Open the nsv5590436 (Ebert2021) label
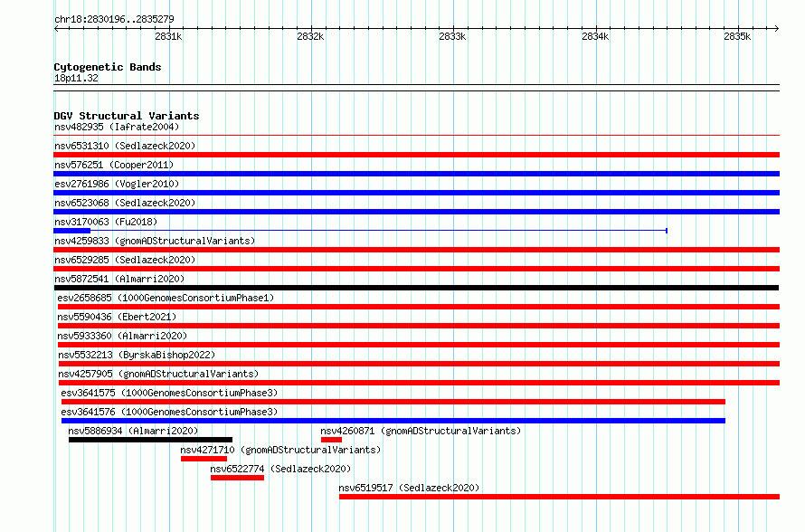Screen dimensions: 805x532 [117, 317]
